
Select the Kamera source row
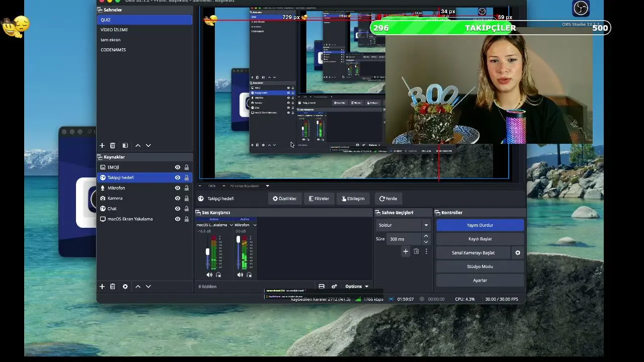pos(144,198)
